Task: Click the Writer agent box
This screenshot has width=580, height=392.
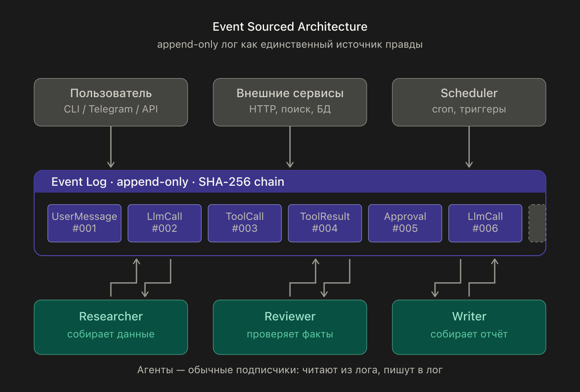Action: point(469,327)
